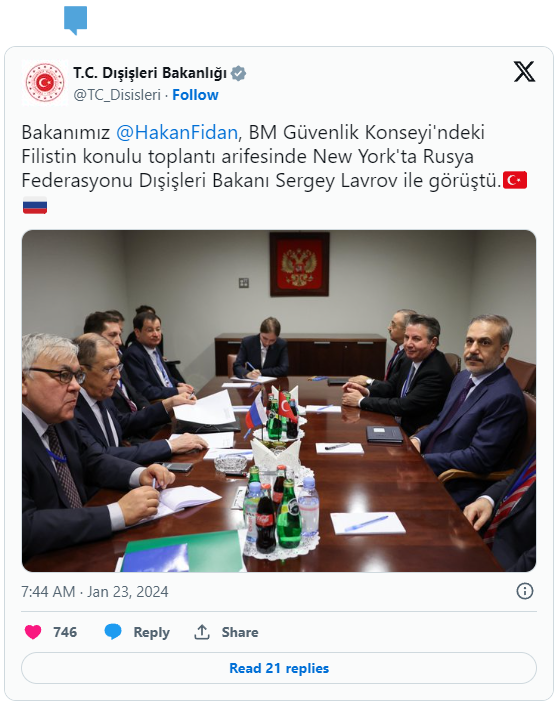Open the @HakanFidan mention link
Image resolution: width=557 pixels, height=703 pixels.
coord(177,133)
